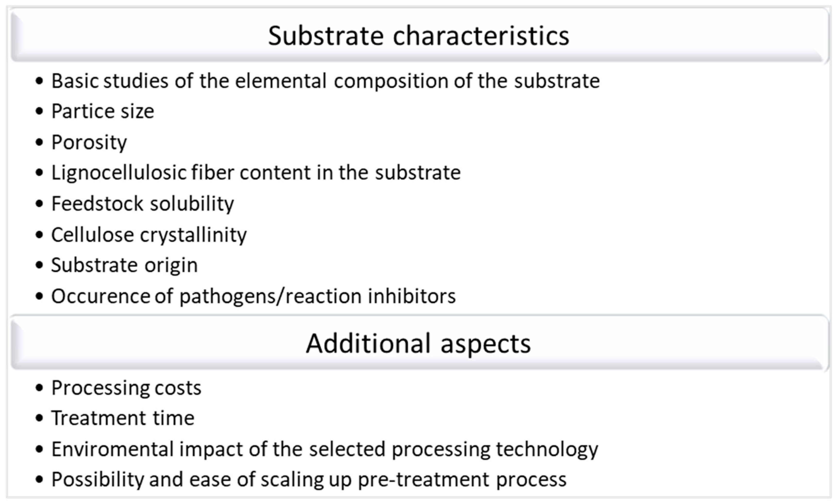Viewport: 835px width, 504px height.
Task: Click the pathogens/reaction inhibitors line
Action: click(x=253, y=296)
